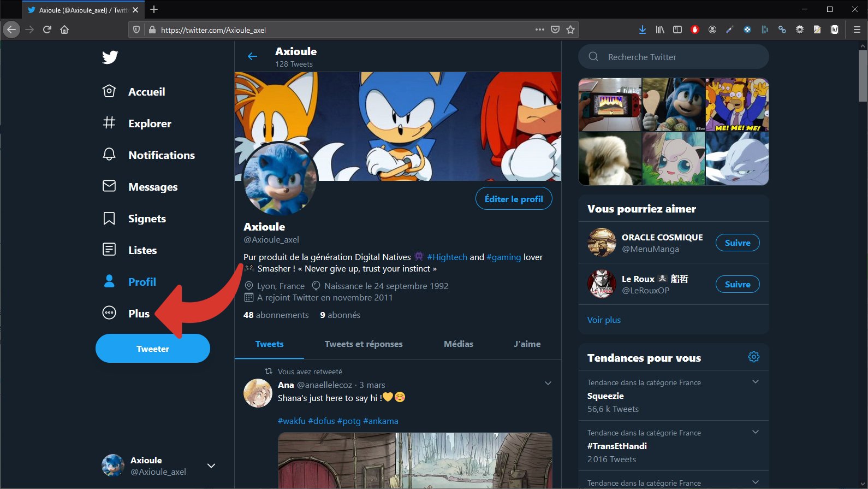Open the DOOM Switch media thumbnail
This screenshot has width=868, height=489.
[610, 104]
